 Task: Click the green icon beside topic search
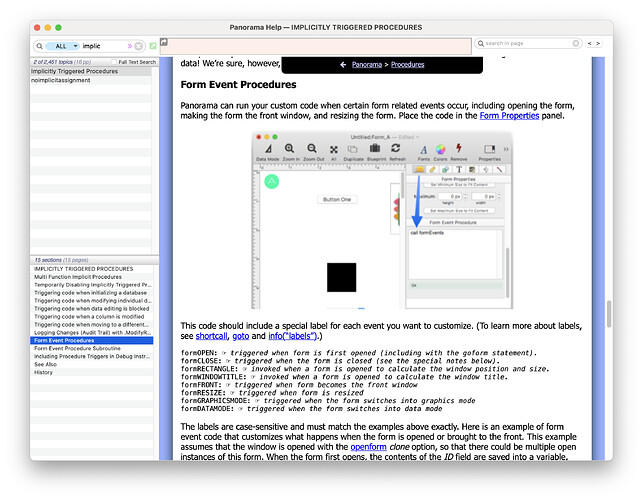153,46
